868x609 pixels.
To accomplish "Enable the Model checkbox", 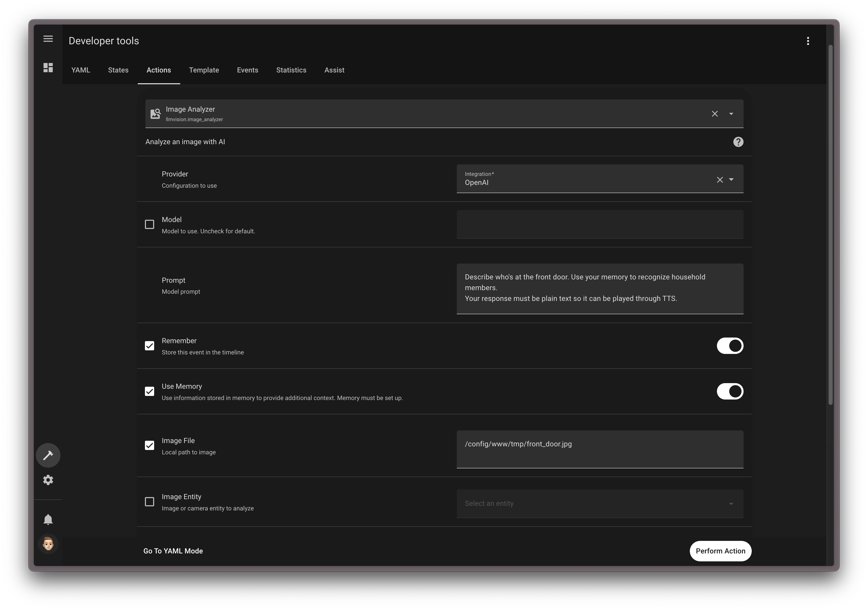I will pyautogui.click(x=149, y=225).
